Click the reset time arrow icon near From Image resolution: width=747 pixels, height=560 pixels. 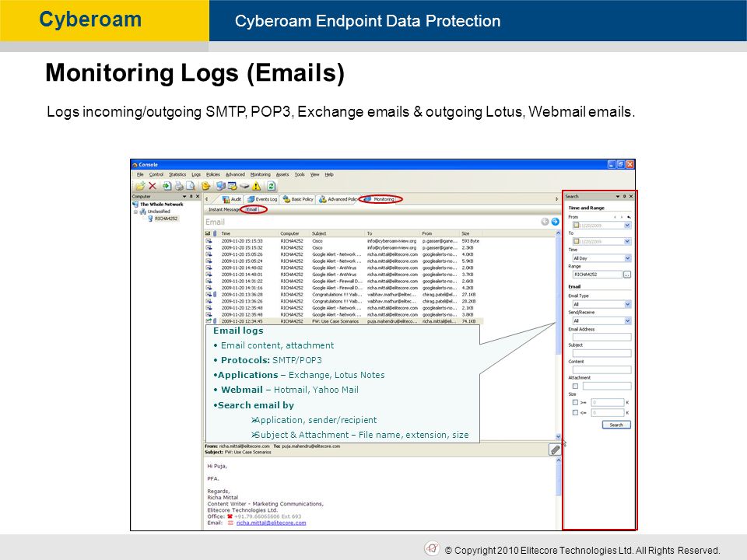pos(629,217)
